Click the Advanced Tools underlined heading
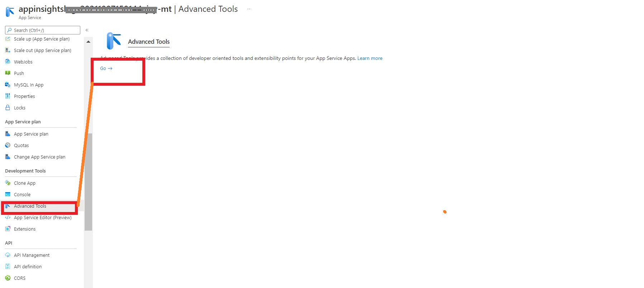644x288 pixels. pyautogui.click(x=149, y=42)
